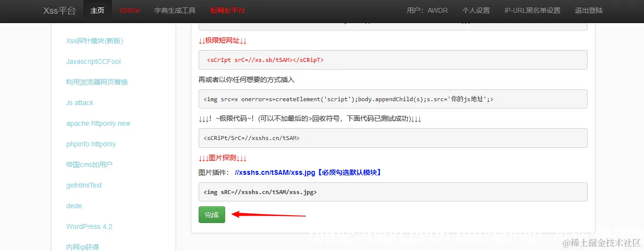Click the //xsshs.cn/tSAM/xss.jpg plugin link
Image resolution: width=644 pixels, height=251 pixels.
pos(308,173)
